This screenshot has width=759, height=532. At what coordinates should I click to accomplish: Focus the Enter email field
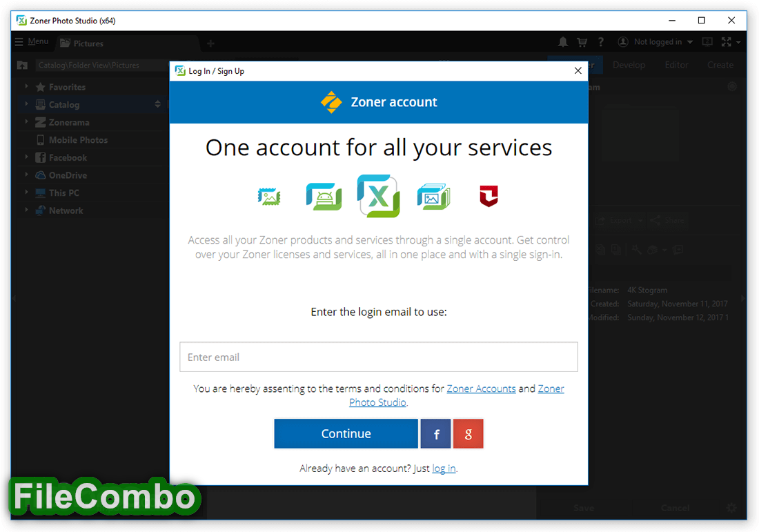point(379,357)
